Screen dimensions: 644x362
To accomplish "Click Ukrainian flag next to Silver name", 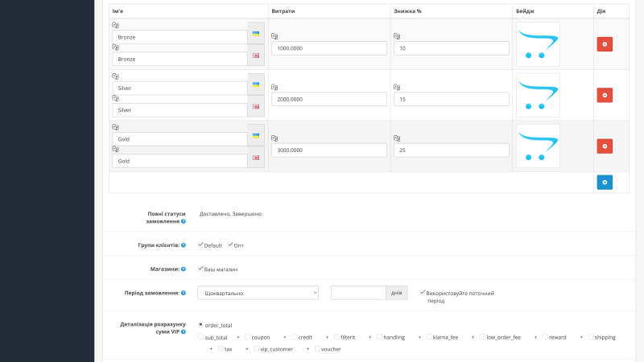I will point(256,84).
